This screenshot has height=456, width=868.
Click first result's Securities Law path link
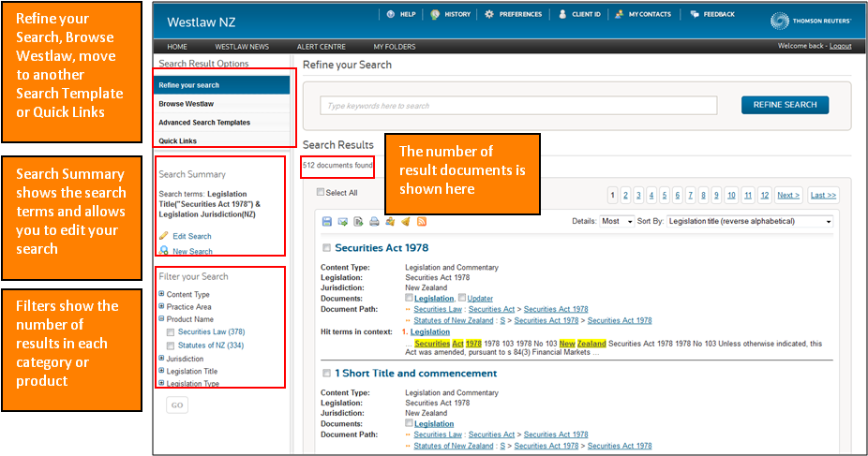coord(438,309)
